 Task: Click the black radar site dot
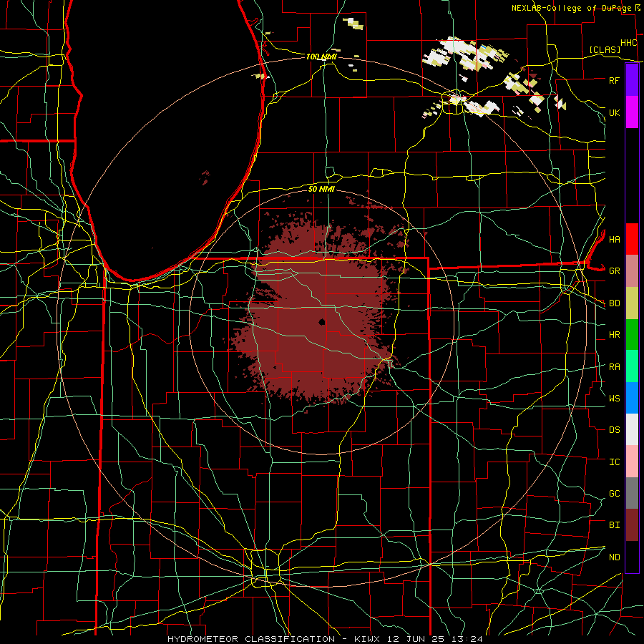coord(322,322)
